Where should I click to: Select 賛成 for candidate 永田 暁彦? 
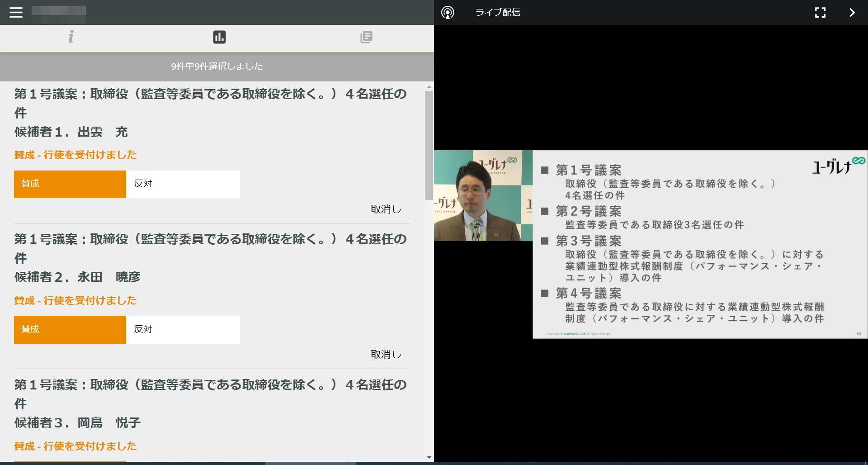coord(70,330)
